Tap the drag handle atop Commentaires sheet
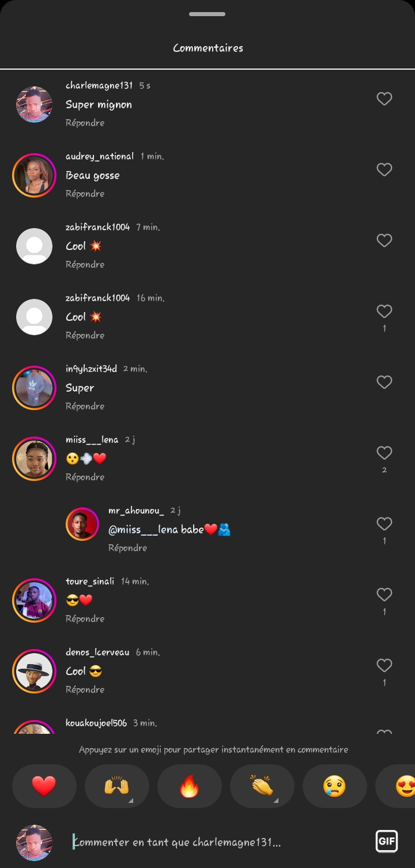 click(207, 14)
